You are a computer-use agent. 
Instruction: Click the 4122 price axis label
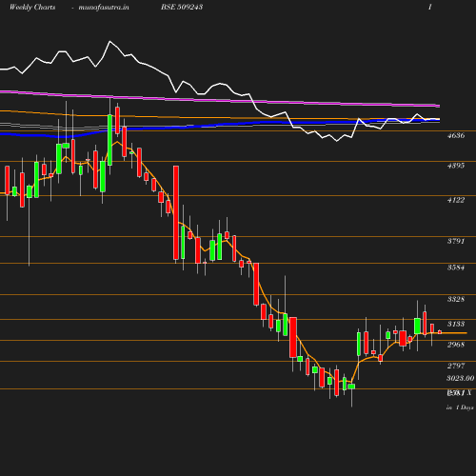point(456,200)
